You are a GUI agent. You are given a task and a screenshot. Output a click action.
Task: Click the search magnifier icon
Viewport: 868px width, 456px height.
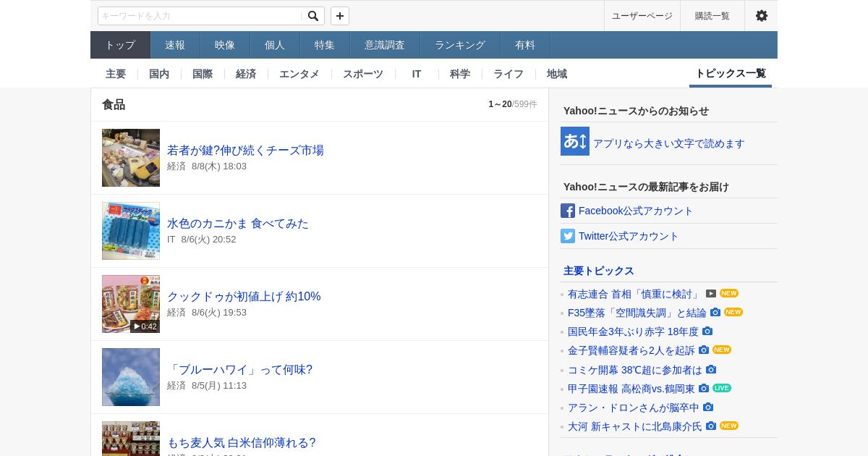[x=313, y=16]
